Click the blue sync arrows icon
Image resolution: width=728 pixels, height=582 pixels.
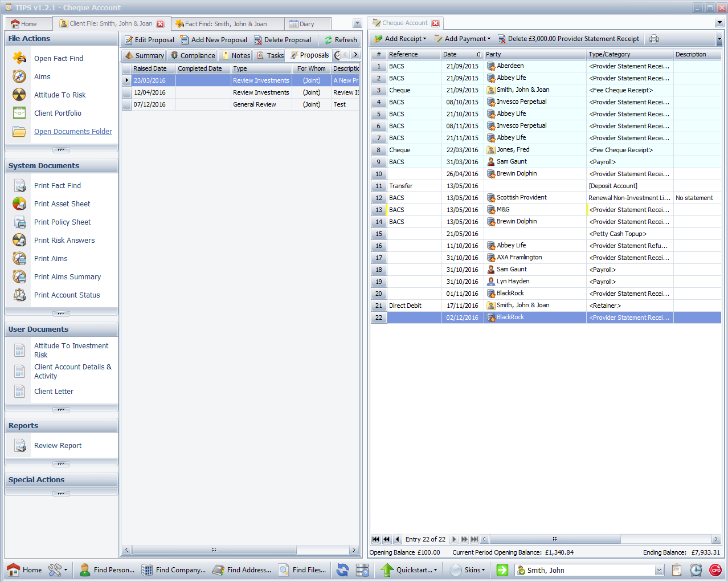pos(342,570)
